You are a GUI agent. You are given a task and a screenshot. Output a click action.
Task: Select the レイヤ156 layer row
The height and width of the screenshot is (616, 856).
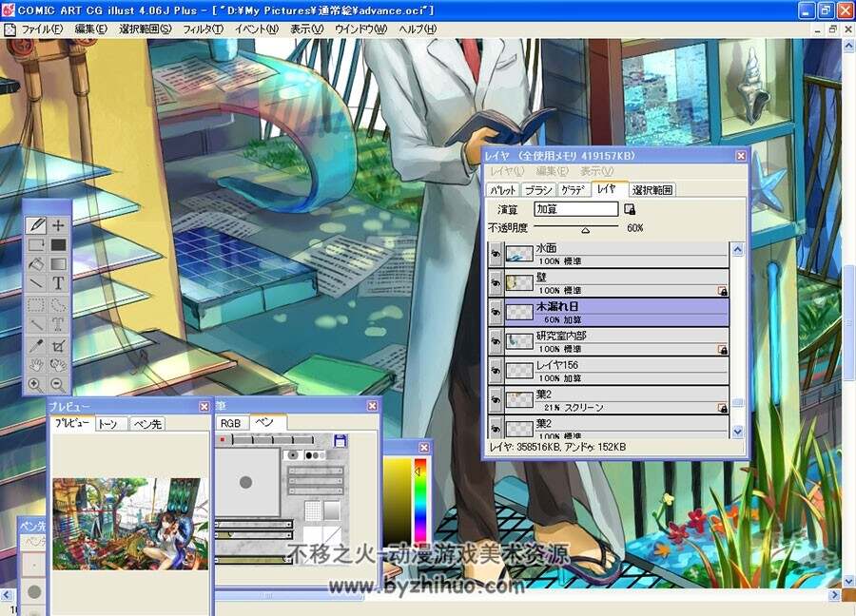point(616,371)
